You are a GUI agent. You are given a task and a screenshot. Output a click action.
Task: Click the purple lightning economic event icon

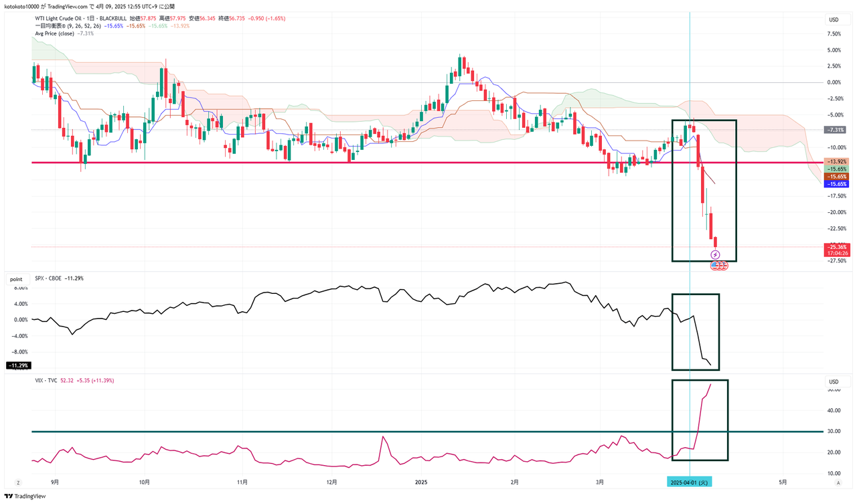(716, 255)
